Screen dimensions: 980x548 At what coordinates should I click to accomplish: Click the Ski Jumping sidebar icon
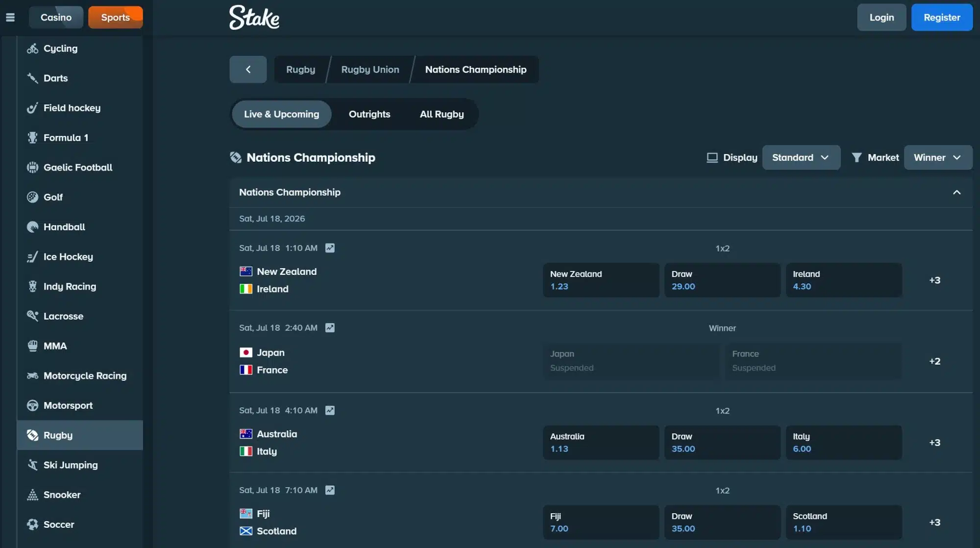(32, 465)
